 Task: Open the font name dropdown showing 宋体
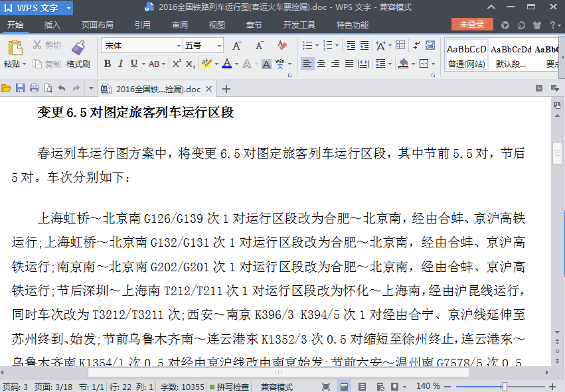pyautogui.click(x=178, y=45)
